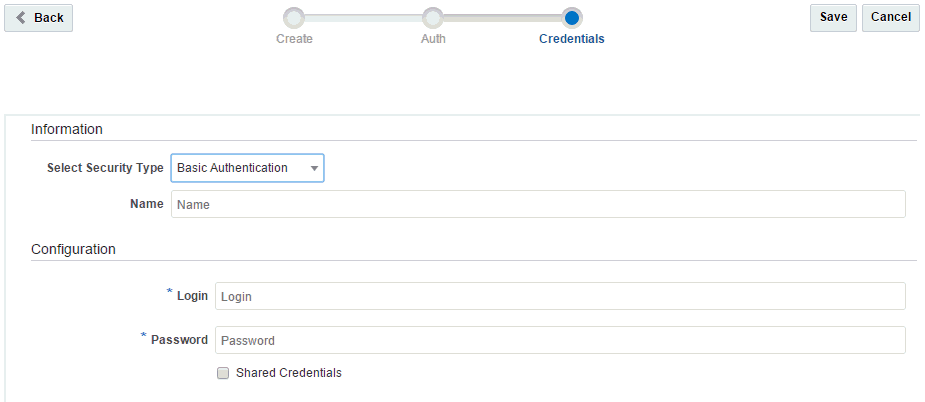The height and width of the screenshot is (402, 925).
Task: Enable the Shared Credentials checkbox
Action: (x=223, y=373)
